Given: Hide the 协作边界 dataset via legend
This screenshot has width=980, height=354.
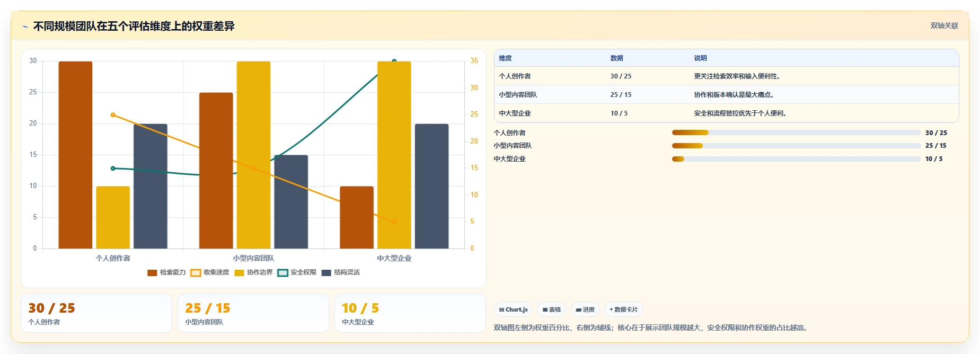Looking at the screenshot, I should tap(253, 272).
